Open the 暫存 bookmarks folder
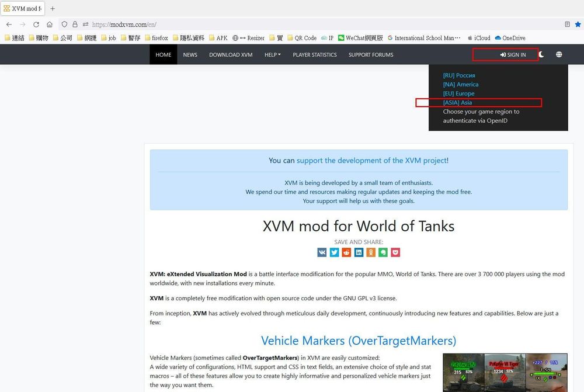This screenshot has width=584, height=392. (131, 38)
